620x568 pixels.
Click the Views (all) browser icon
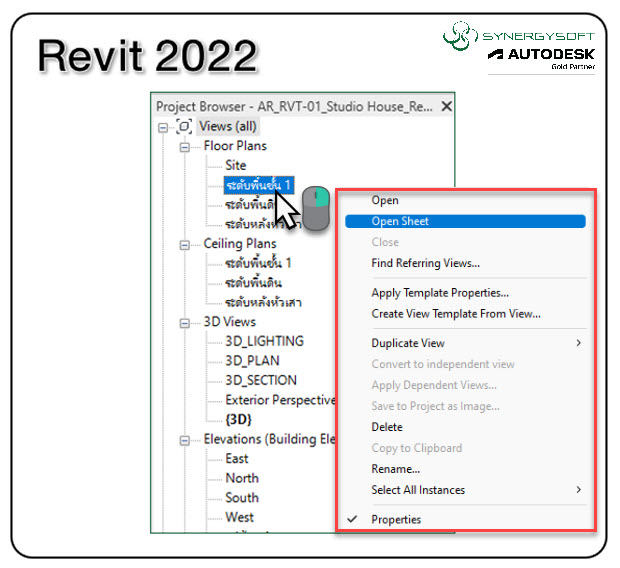[183, 126]
